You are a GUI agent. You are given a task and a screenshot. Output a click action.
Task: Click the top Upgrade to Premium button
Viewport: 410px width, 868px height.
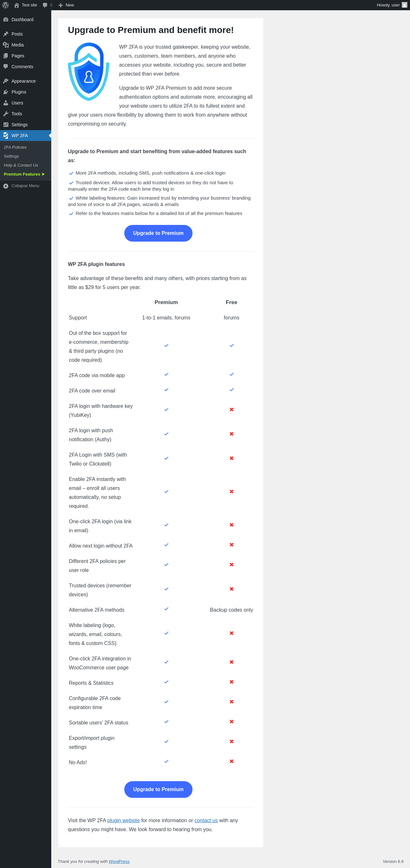158,233
